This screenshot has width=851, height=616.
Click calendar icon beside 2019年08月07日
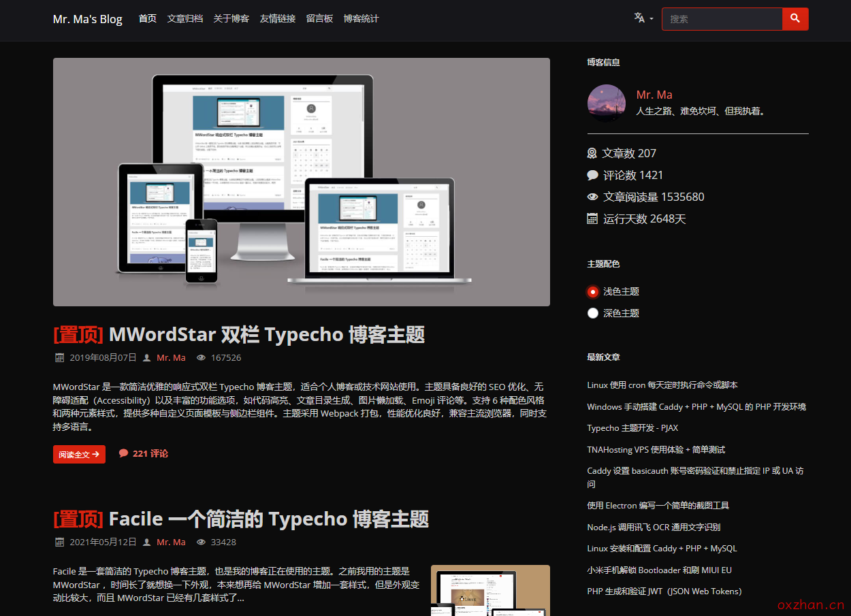59,357
